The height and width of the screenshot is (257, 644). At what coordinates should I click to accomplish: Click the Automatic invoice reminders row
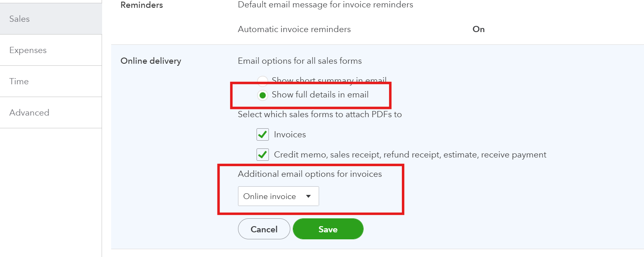coord(294,29)
